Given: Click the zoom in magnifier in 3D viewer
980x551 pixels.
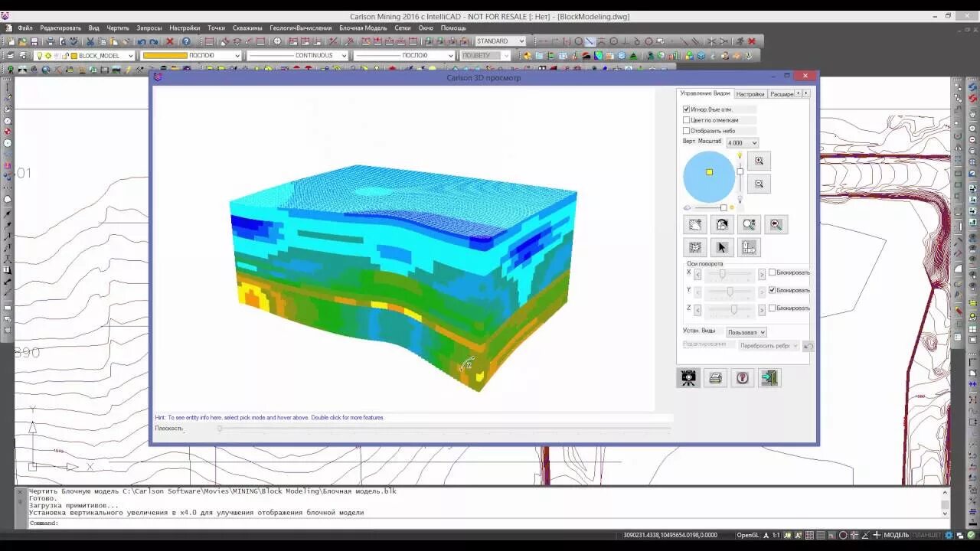Looking at the screenshot, I should click(759, 161).
